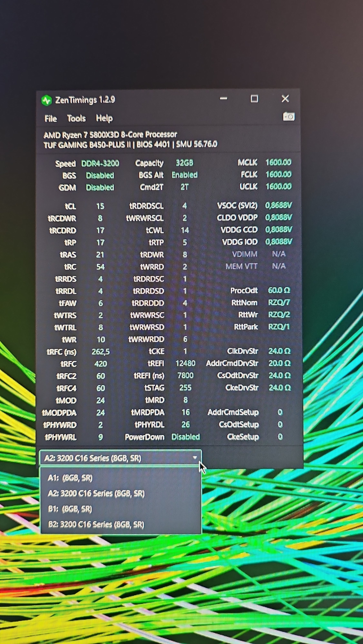Click the BGS Alt value Enabled
Viewport: 363px width, 644px height.
[x=185, y=175]
